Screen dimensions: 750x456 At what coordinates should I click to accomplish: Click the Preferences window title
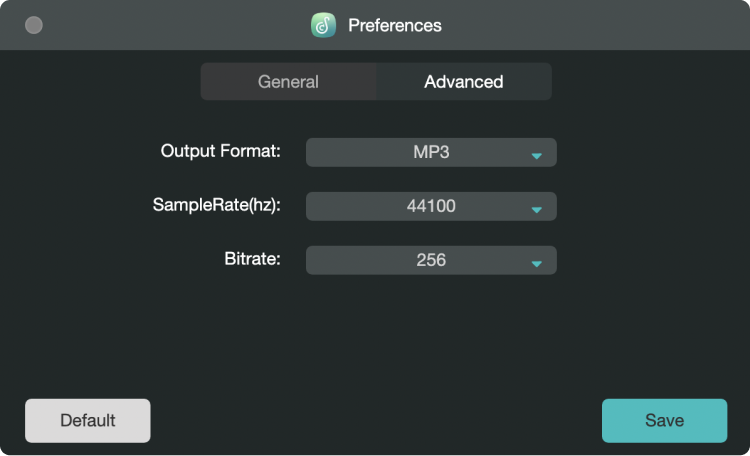(x=395, y=25)
